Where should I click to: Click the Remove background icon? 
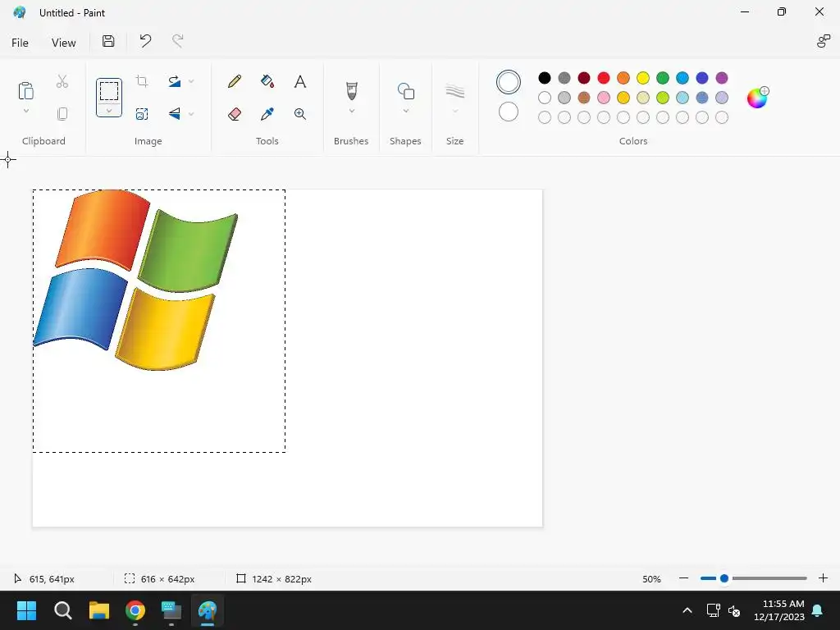[142, 113]
